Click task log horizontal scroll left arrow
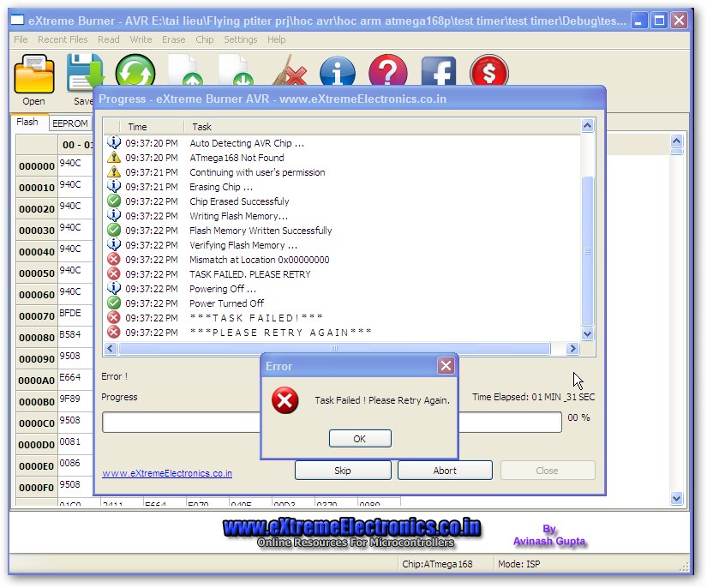The height and width of the screenshot is (588, 707). (111, 348)
